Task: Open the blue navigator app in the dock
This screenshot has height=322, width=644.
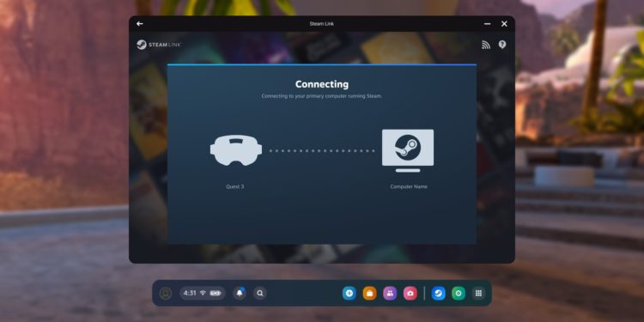Action: (x=349, y=294)
